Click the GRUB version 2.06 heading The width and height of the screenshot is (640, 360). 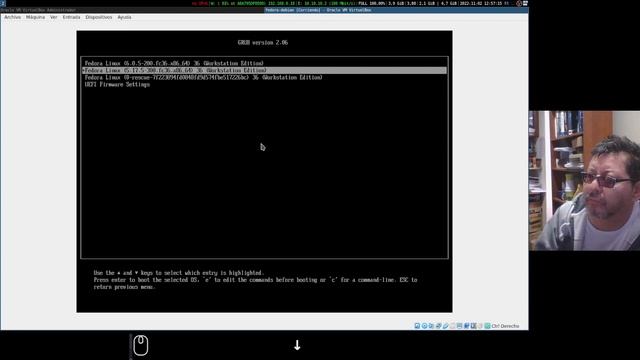(263, 42)
